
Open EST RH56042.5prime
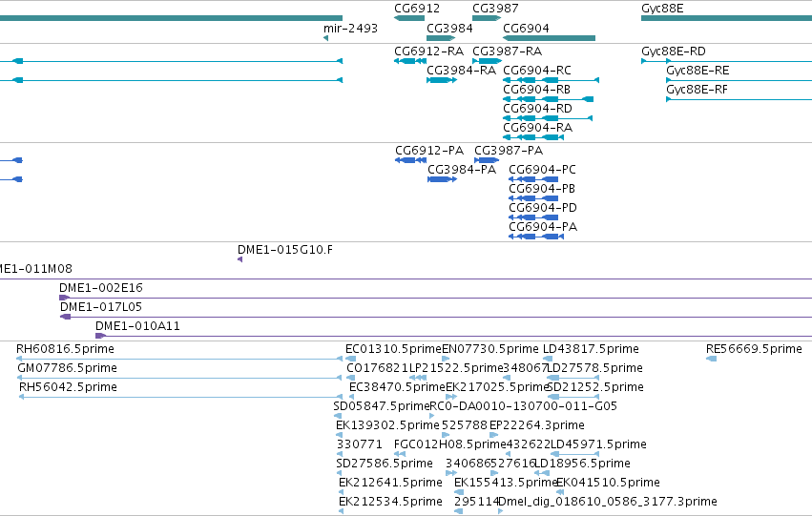coord(68,387)
